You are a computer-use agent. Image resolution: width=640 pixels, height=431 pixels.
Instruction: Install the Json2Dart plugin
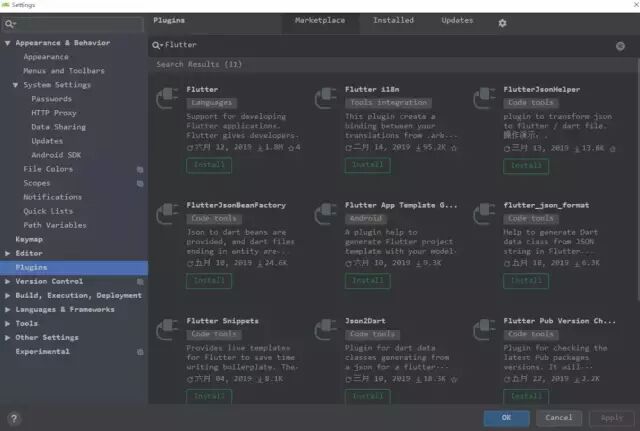[367, 396]
